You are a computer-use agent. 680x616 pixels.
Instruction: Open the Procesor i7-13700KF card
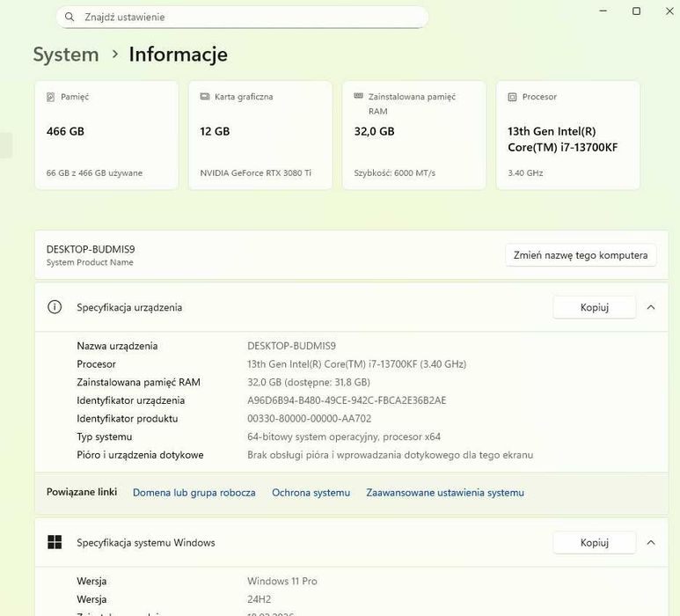tap(567, 135)
